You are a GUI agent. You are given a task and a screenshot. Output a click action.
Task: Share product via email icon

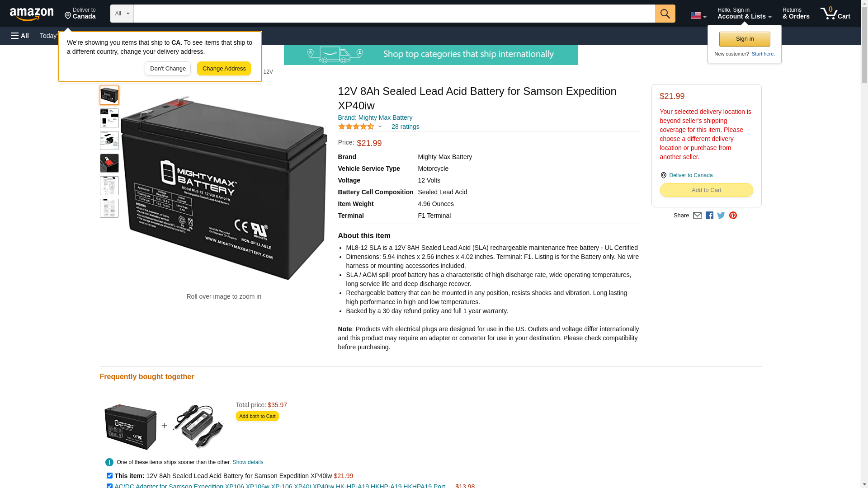[697, 216]
